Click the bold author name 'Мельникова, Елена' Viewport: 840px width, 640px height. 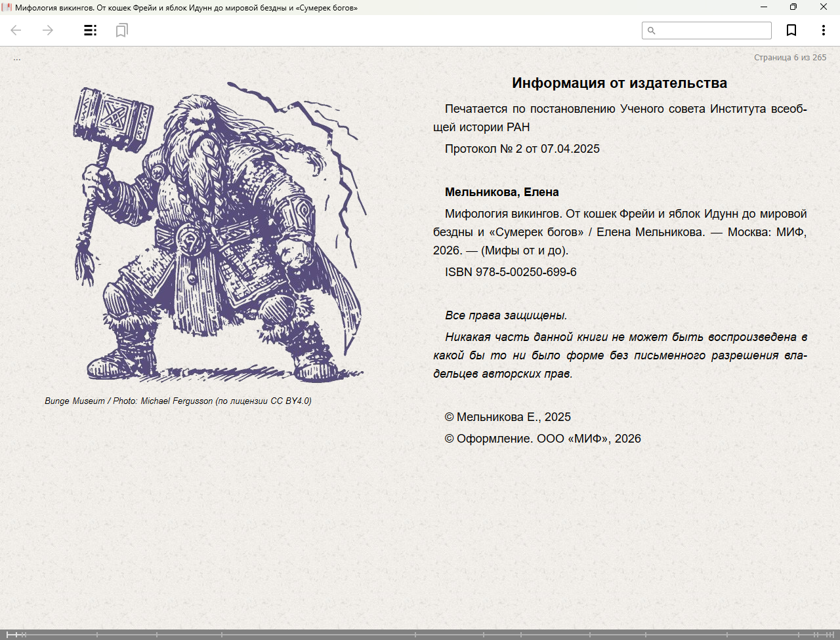(x=501, y=192)
